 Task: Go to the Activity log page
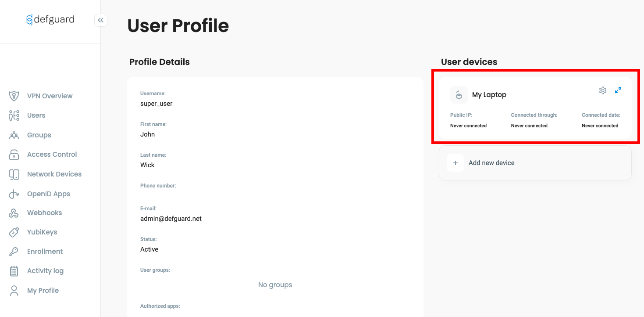pyautogui.click(x=45, y=271)
